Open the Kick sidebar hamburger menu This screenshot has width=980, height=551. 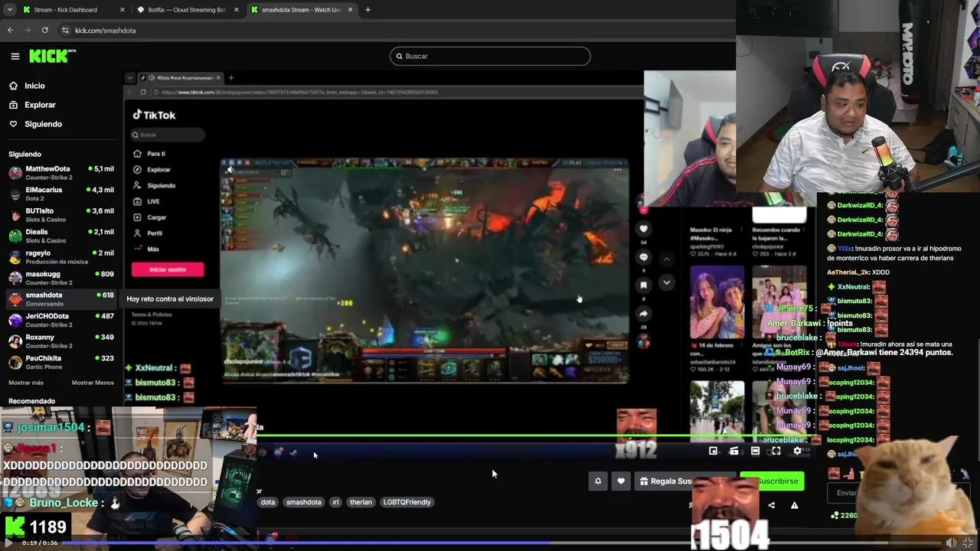[15, 56]
